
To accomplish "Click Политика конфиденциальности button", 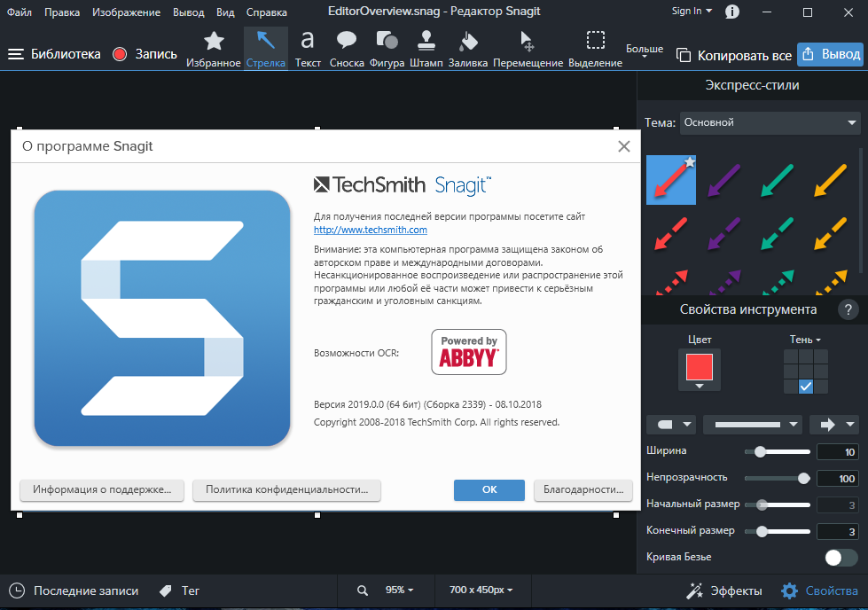I will click(x=286, y=490).
